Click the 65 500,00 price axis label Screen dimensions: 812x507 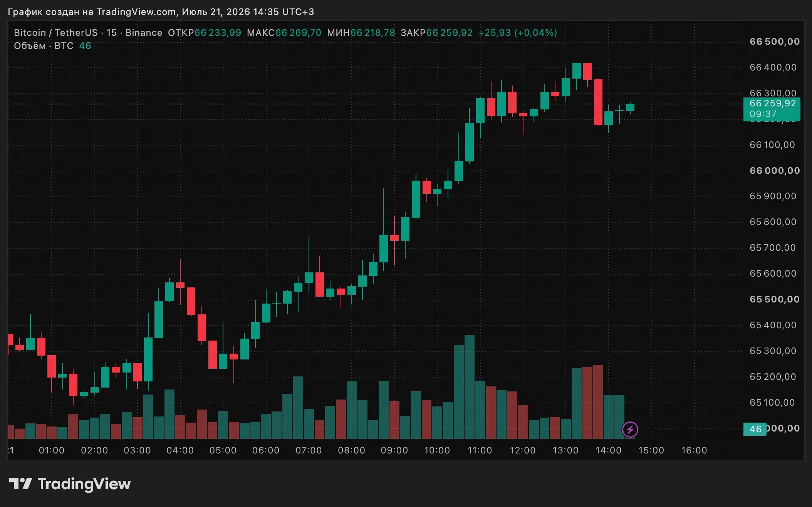(775, 299)
